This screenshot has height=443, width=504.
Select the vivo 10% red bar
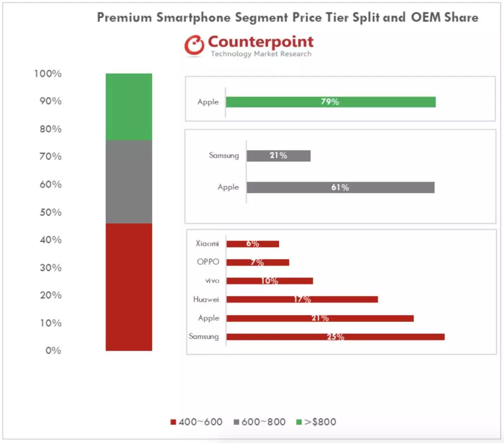(269, 281)
